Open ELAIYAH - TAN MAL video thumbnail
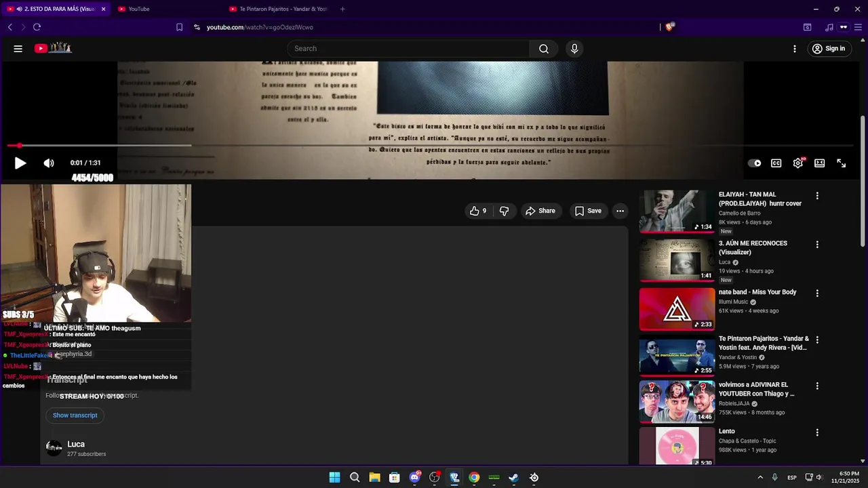 (x=677, y=211)
